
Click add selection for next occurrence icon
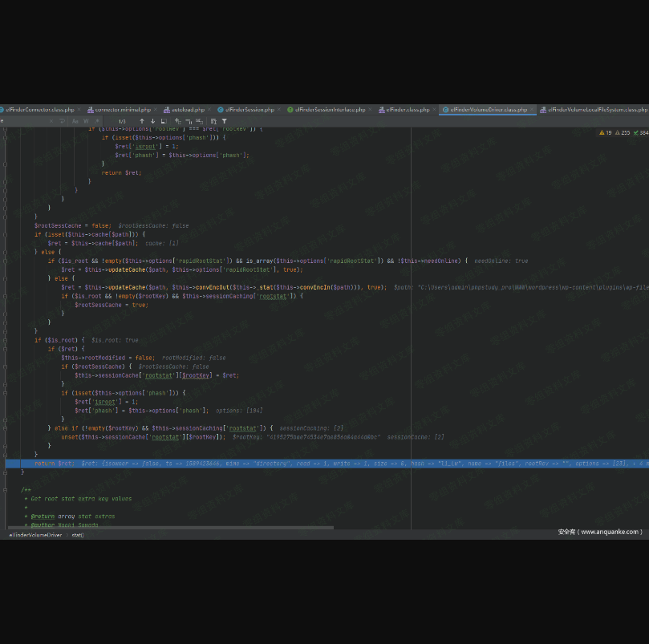(177, 121)
